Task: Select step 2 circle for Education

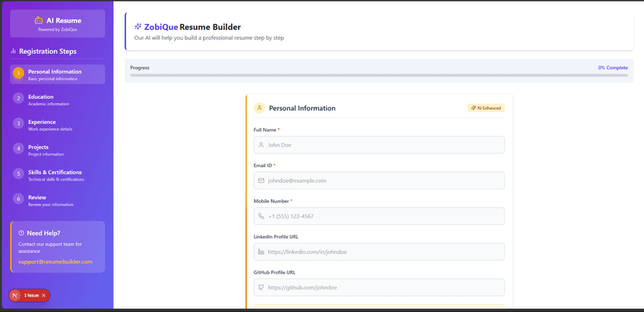Action: (19, 98)
